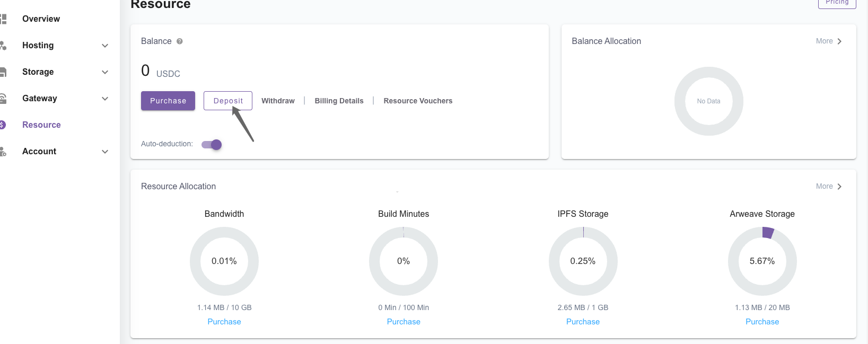868x344 pixels.
Task: Click the '0 Min / 100 Min' text
Action: tap(404, 307)
